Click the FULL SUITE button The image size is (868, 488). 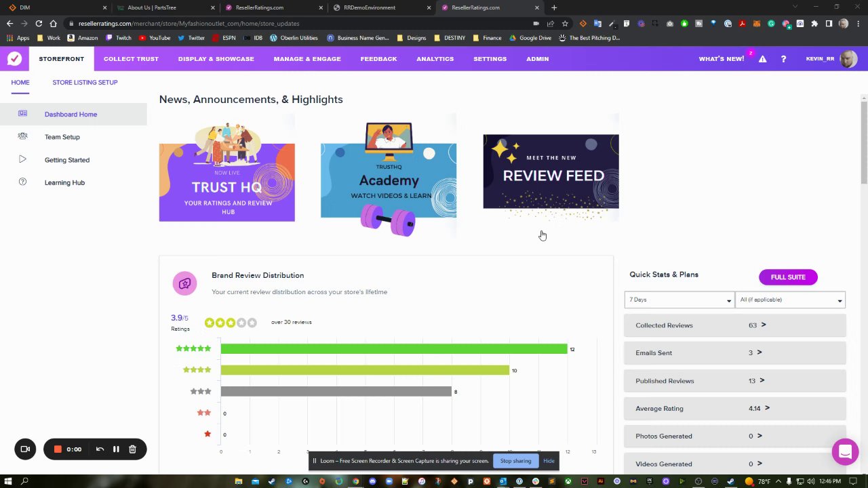788,277
